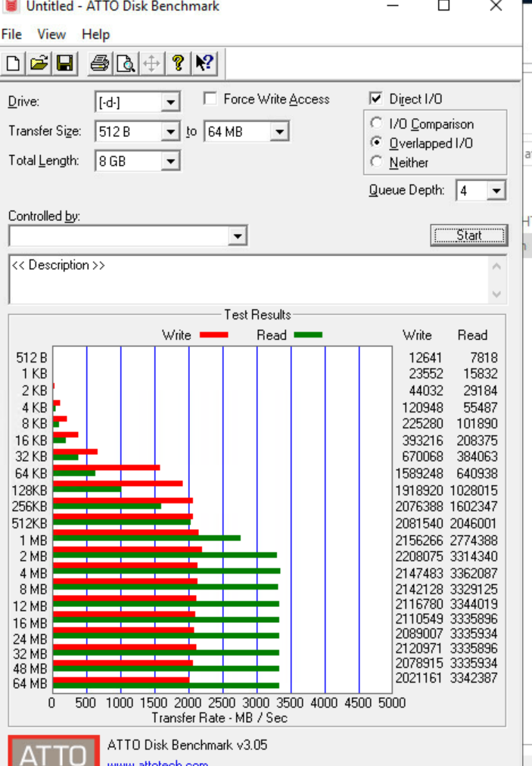Screen dimensions: 532x766
Task: Click the Print toolbar icon
Action: [100, 64]
